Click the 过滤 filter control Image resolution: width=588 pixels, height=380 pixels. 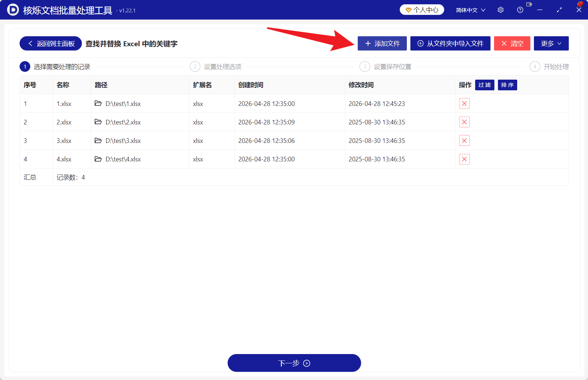(484, 85)
